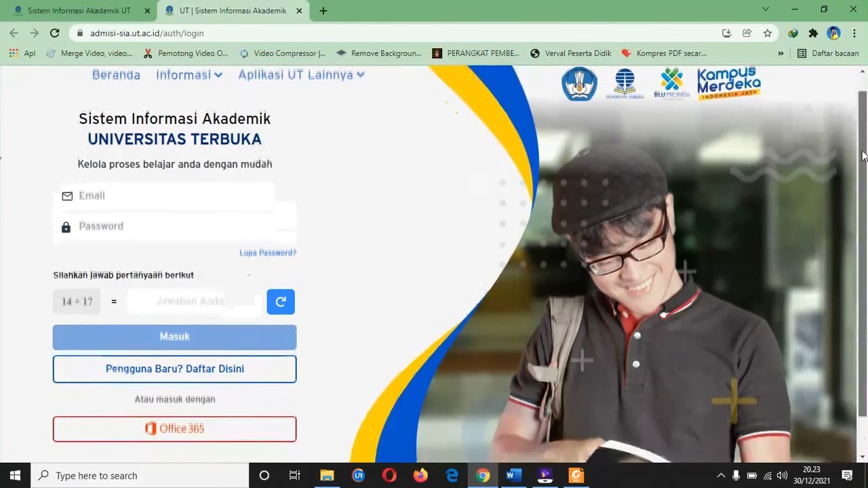Open Daftar bacaan reading list
The width and height of the screenshot is (868, 488).
pos(828,53)
